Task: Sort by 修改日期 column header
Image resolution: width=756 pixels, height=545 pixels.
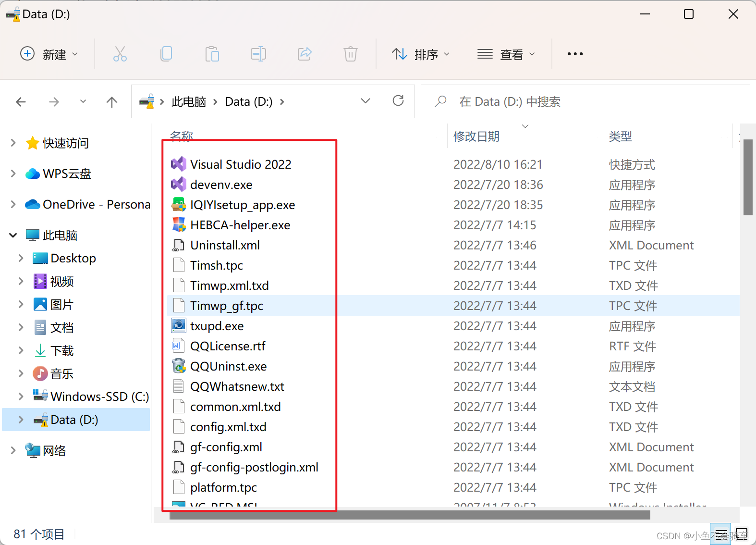Action: [476, 136]
